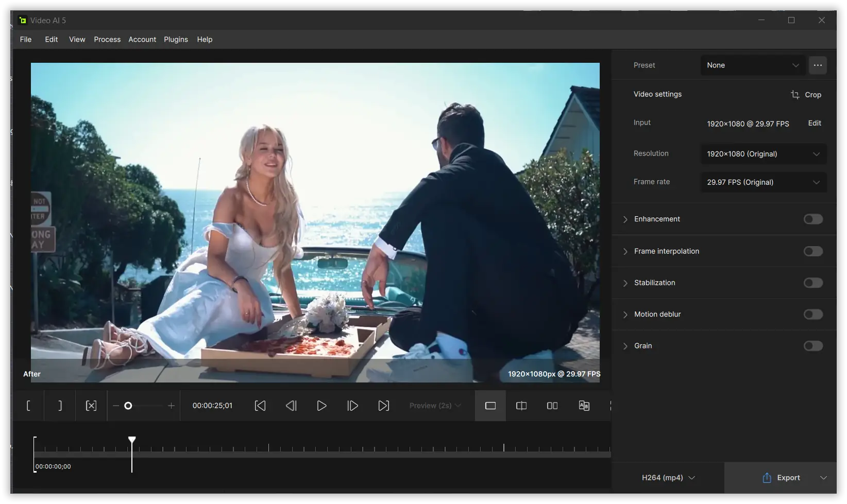Set the out point marker
This screenshot has height=504, width=847.
(59, 406)
